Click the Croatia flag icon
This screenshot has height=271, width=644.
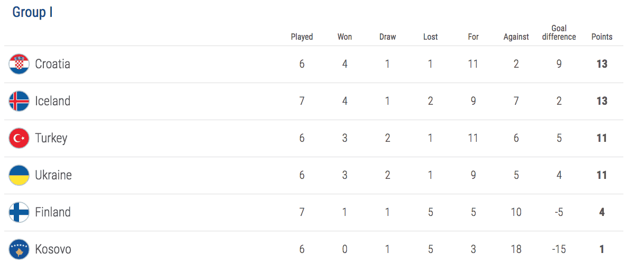click(x=19, y=64)
